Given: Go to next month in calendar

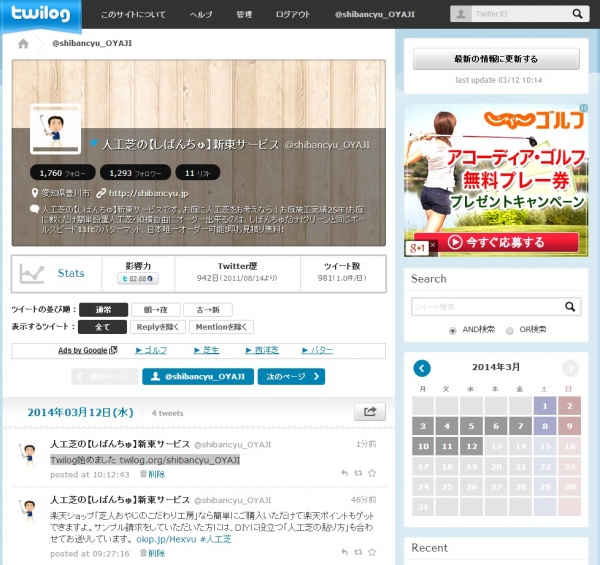Looking at the screenshot, I should (570, 368).
